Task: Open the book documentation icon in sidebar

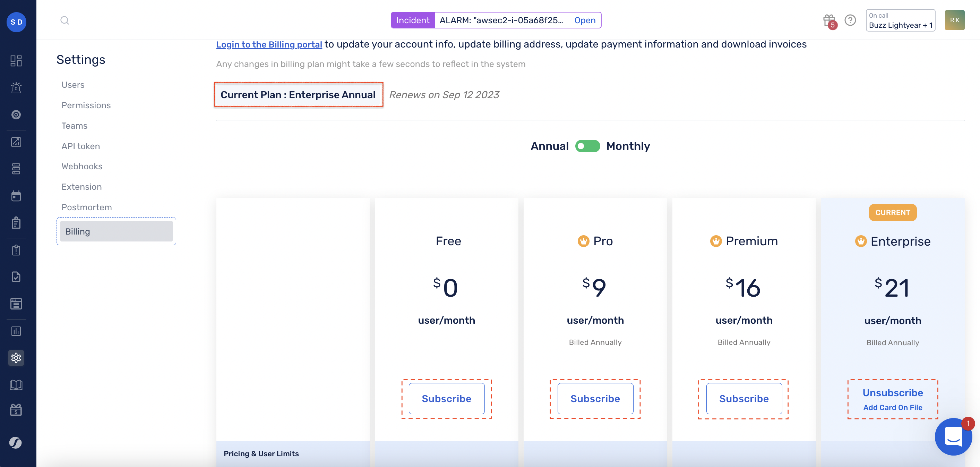Action: 16,385
